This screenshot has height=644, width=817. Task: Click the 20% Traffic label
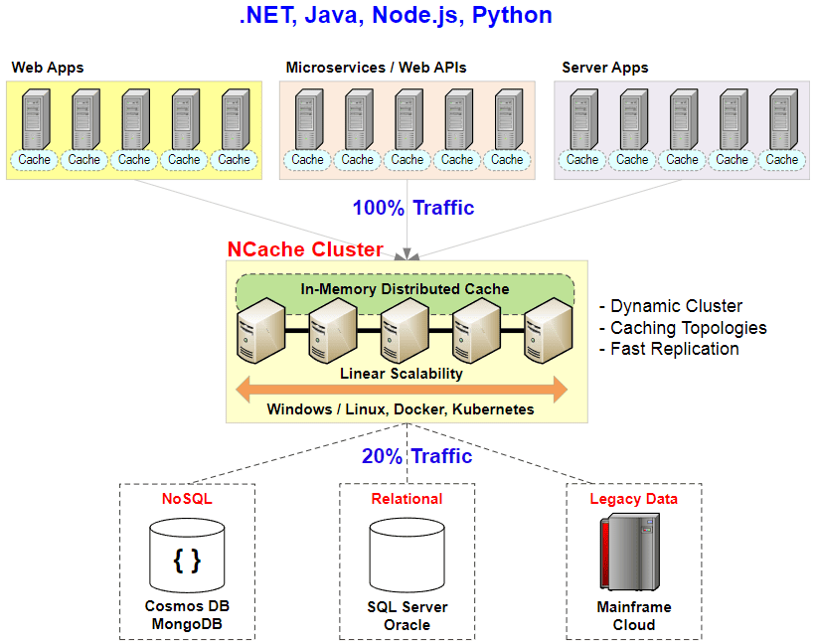[x=416, y=456]
